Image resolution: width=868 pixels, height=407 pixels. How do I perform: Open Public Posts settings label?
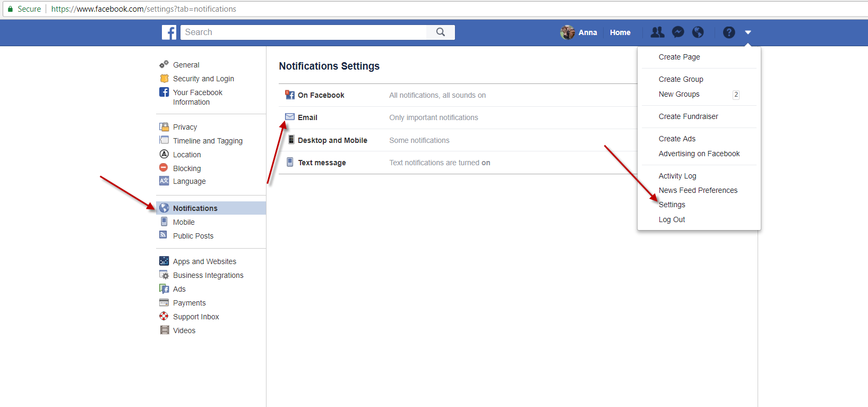coord(193,236)
